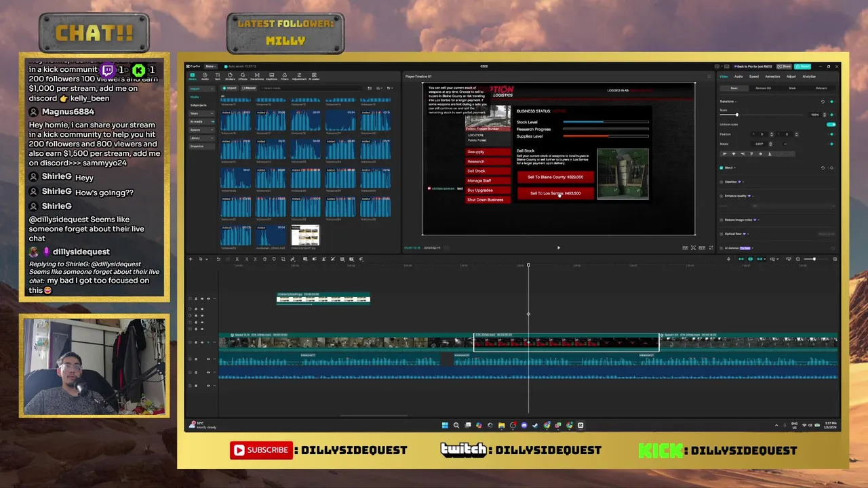Open the Transitions panel
This screenshot has height=488, width=868.
click(257, 76)
